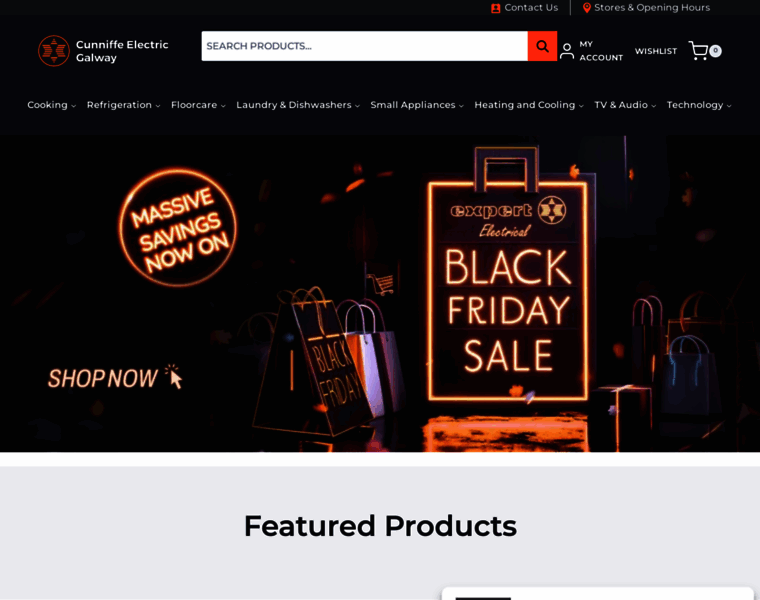Expand the TV & Audio menu
Screen dimensions: 760x600
pos(625,105)
